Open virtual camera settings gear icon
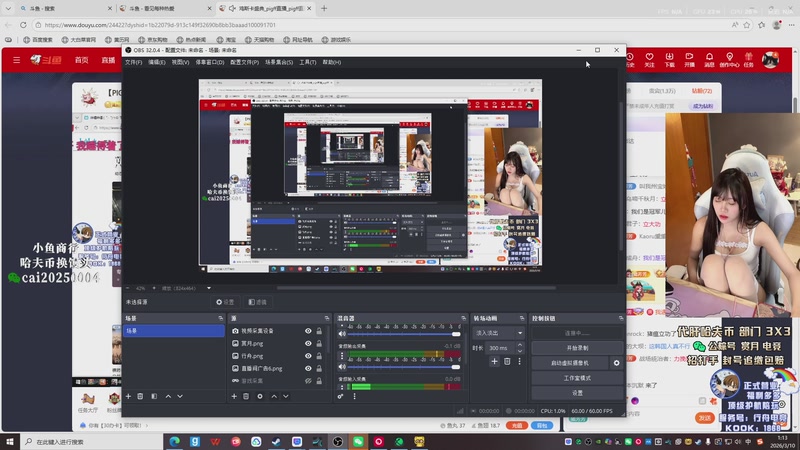 click(616, 363)
